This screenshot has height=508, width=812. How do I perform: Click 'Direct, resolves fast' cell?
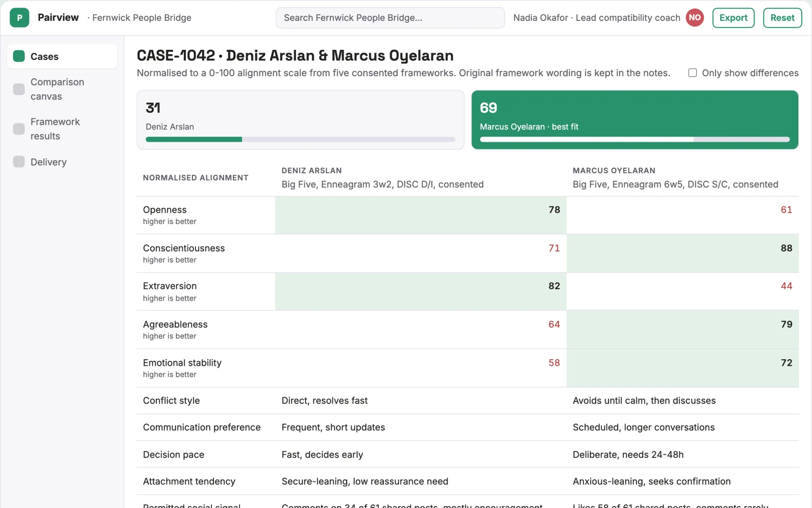(325, 400)
